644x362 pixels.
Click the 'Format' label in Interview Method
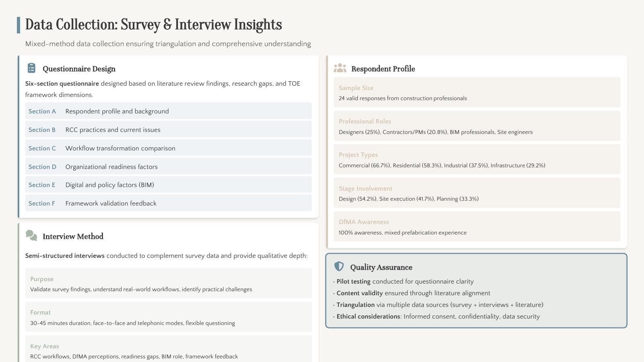pyautogui.click(x=40, y=313)
